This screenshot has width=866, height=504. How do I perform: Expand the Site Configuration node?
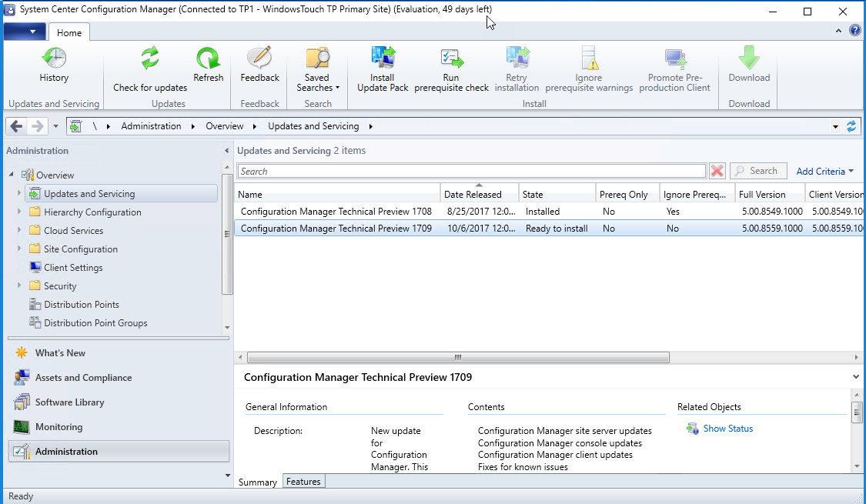click(x=18, y=249)
